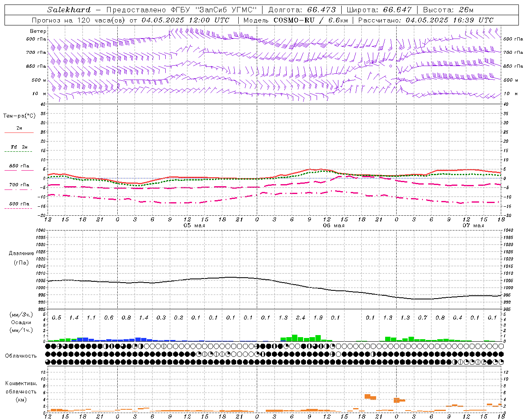Click the precipitation value 0.6

coord(109,318)
